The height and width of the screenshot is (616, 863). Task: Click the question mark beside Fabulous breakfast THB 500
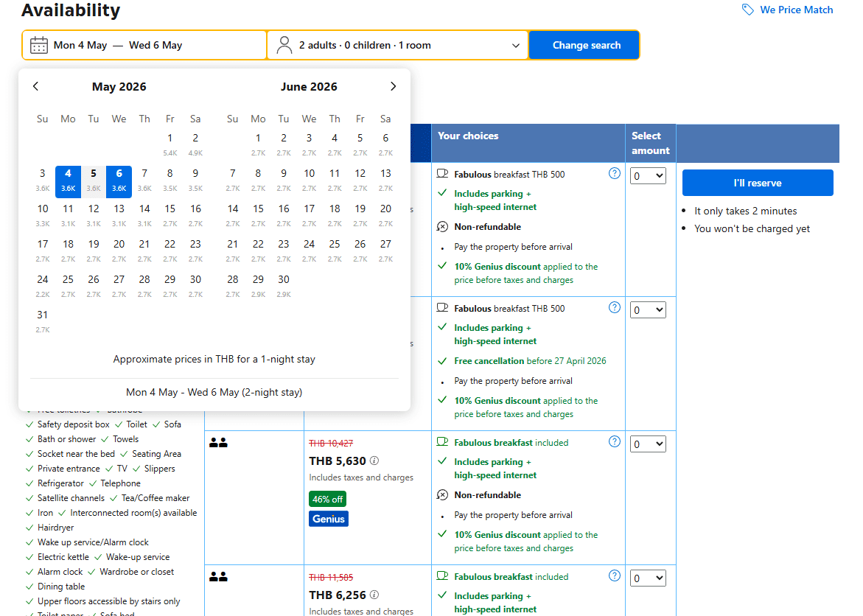coord(615,173)
